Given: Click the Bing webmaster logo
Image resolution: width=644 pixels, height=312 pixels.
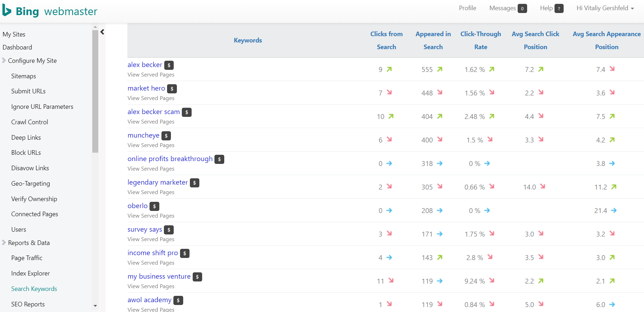Looking at the screenshot, I should click(x=49, y=11).
